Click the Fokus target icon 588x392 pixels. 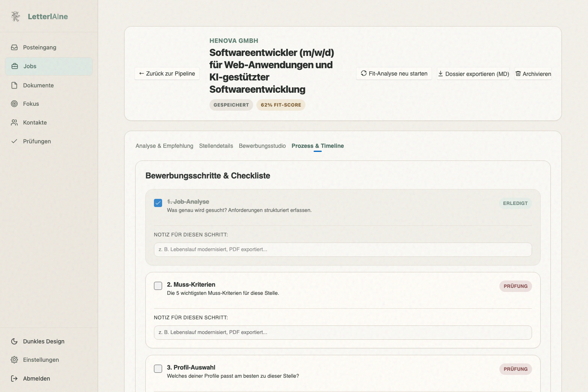coord(14,104)
